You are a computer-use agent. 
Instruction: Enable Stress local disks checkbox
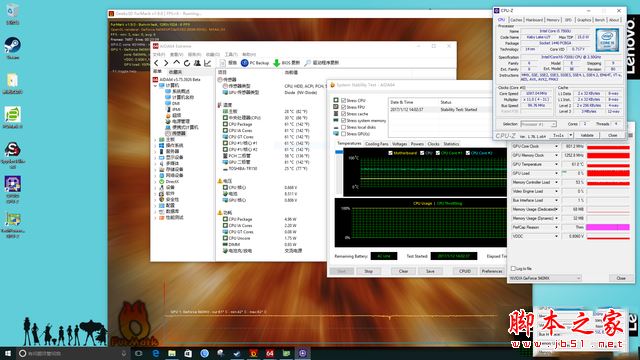[x=343, y=127]
